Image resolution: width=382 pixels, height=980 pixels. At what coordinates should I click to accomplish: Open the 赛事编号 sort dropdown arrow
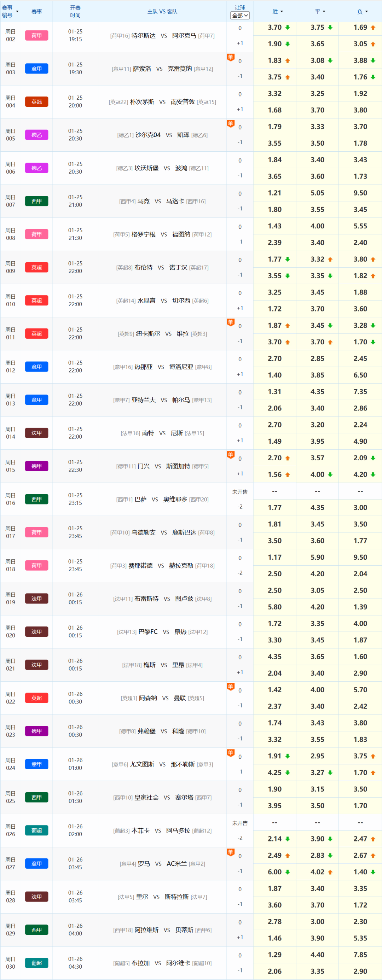[x=17, y=11]
